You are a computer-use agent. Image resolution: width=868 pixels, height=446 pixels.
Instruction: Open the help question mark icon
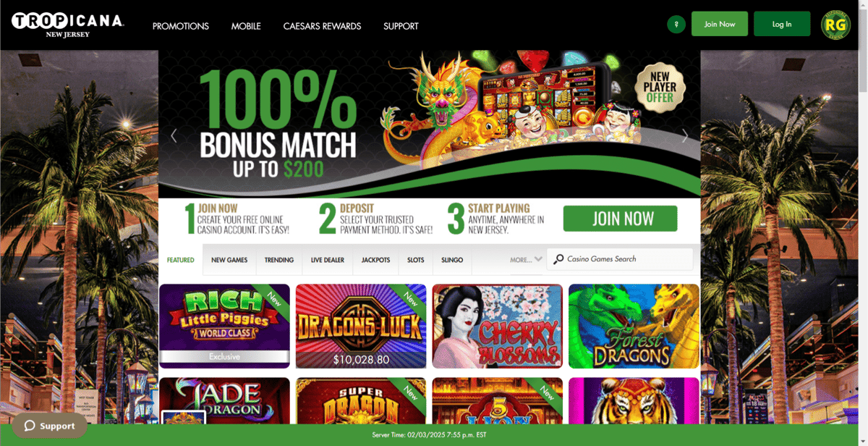(676, 24)
